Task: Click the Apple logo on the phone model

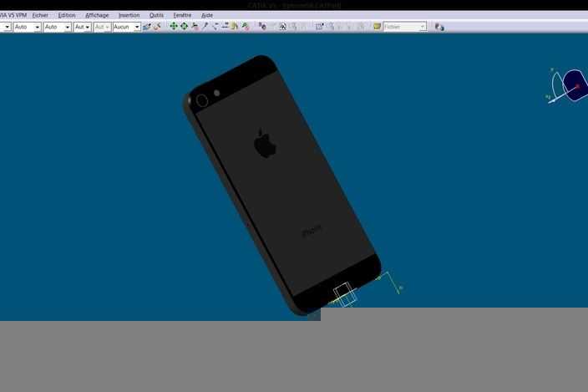Action: pos(265,143)
